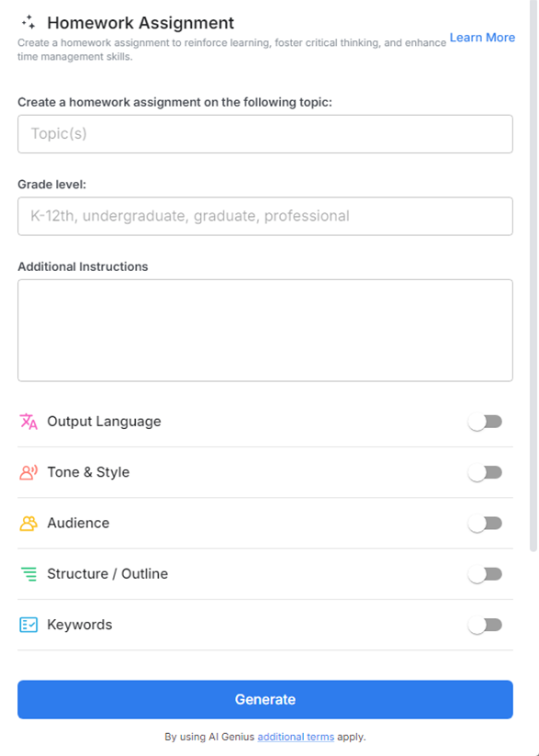Open the Learn More link
The height and width of the screenshot is (756, 539).
coord(482,38)
